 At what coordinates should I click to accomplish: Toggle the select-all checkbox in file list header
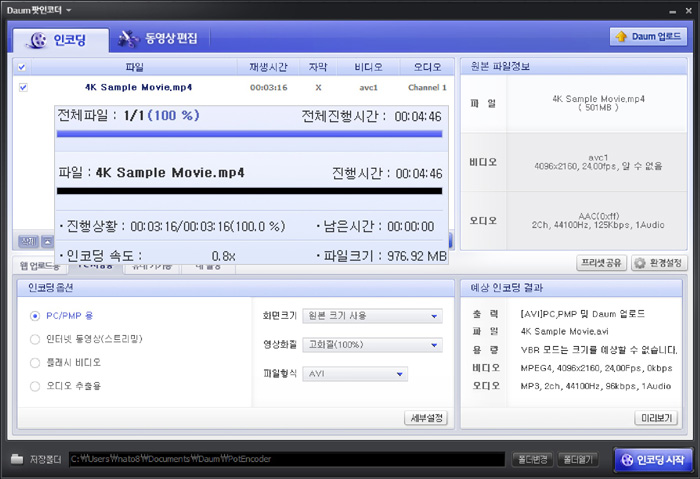(x=23, y=67)
